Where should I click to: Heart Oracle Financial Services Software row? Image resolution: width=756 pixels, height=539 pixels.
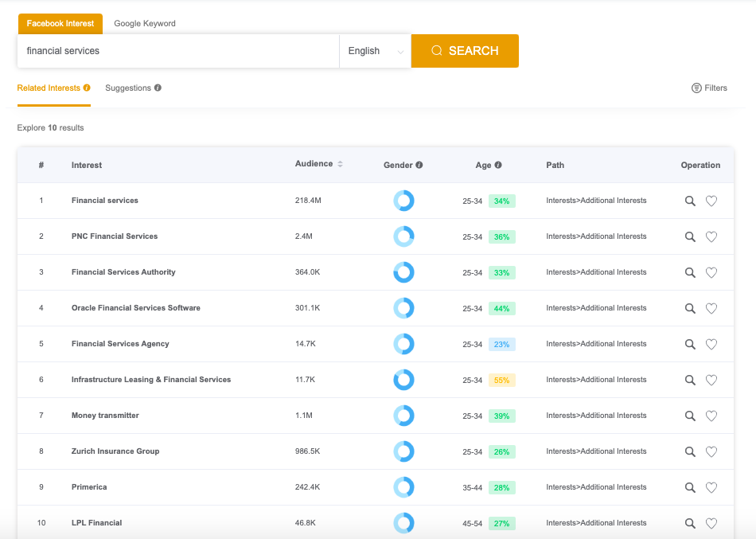pyautogui.click(x=711, y=308)
